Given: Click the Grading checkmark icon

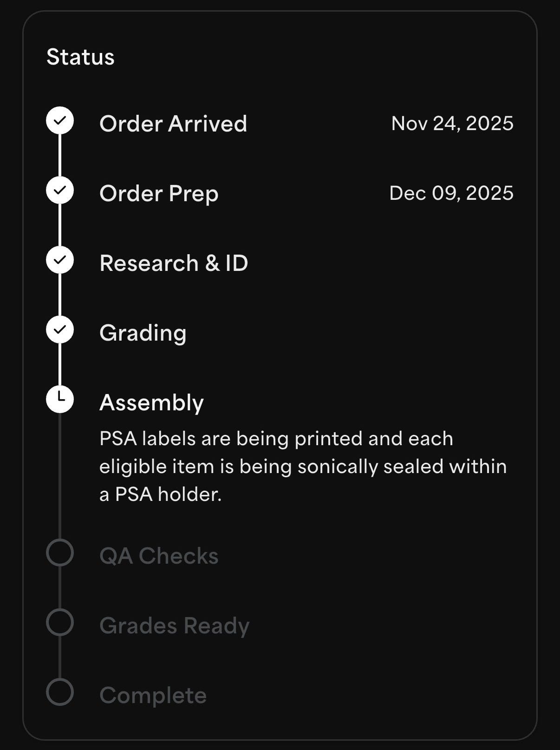Looking at the screenshot, I should point(60,329).
